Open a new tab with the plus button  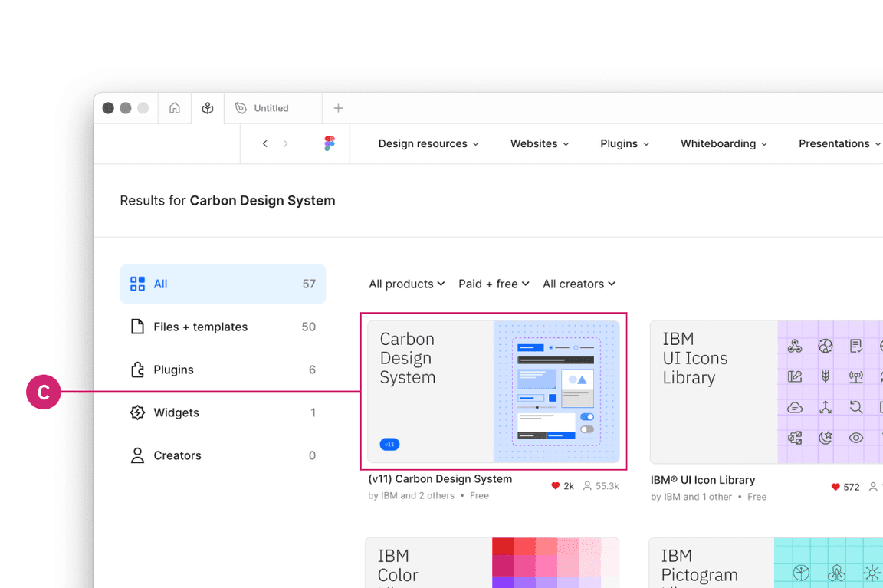tap(338, 108)
